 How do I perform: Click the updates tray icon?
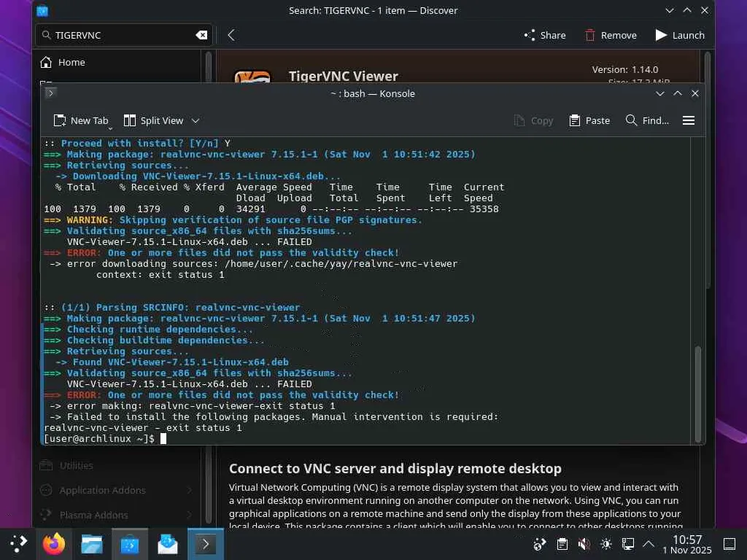coord(539,544)
